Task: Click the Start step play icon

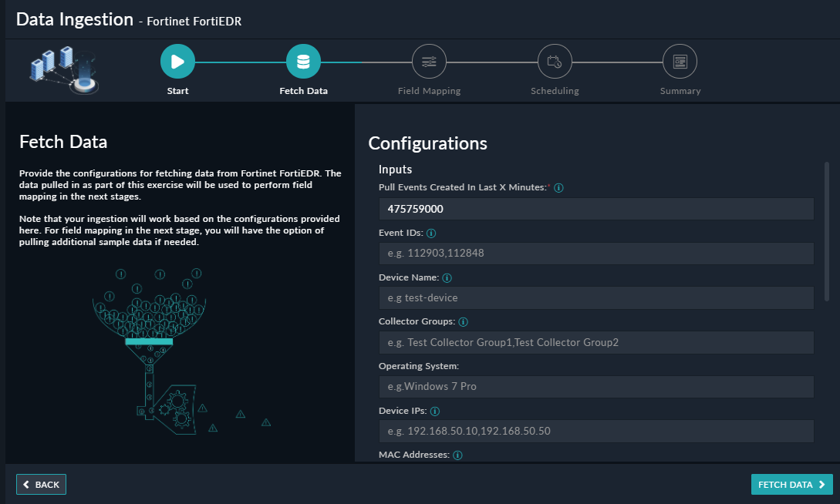Action: pyautogui.click(x=177, y=62)
